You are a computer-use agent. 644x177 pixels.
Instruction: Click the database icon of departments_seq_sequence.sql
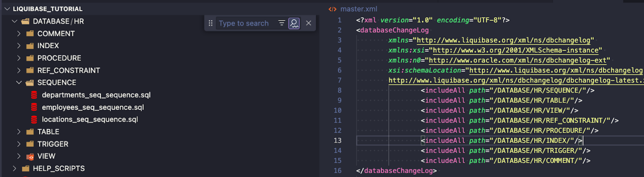coord(34,95)
